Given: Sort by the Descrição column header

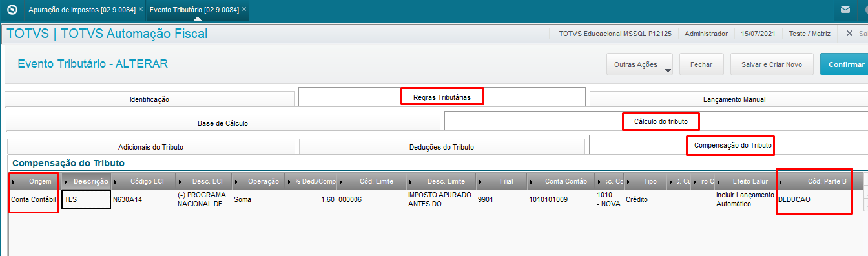Looking at the screenshot, I should click(x=86, y=182).
